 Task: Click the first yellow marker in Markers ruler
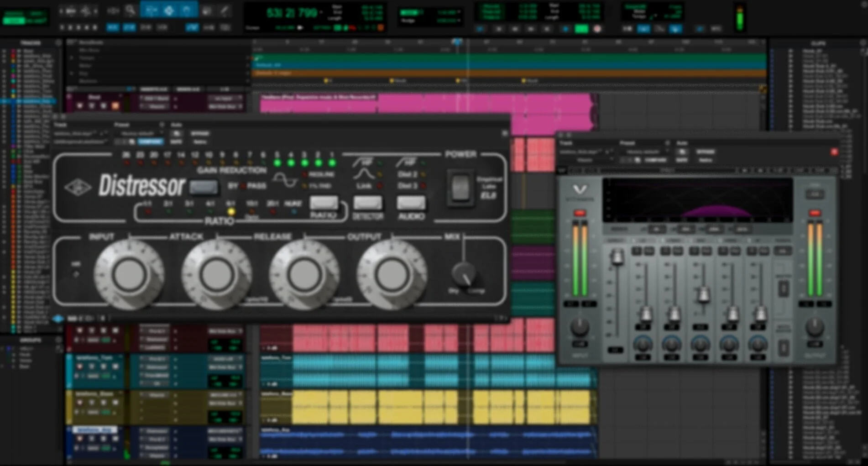(326, 81)
